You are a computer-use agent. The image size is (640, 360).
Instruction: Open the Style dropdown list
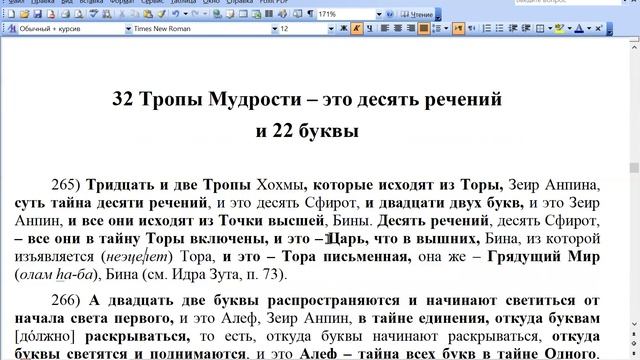point(128,29)
